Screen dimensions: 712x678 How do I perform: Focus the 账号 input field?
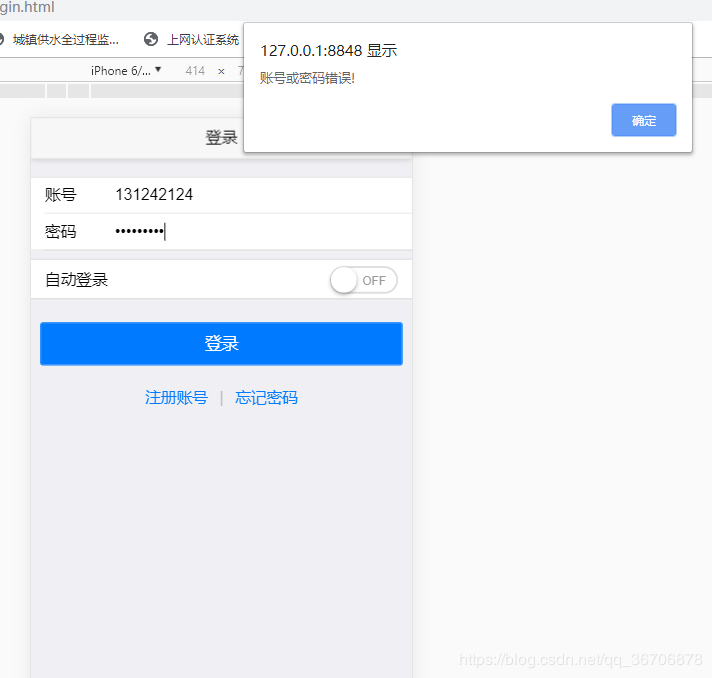pos(261,195)
